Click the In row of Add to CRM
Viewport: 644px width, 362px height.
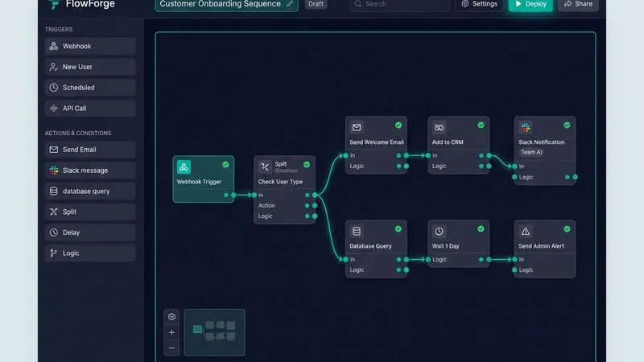(459, 155)
